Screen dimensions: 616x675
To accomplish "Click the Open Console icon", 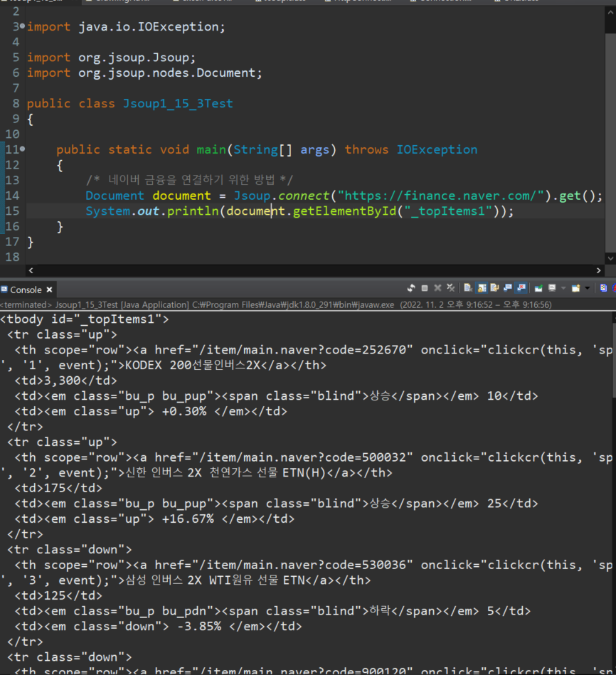I will (x=576, y=288).
